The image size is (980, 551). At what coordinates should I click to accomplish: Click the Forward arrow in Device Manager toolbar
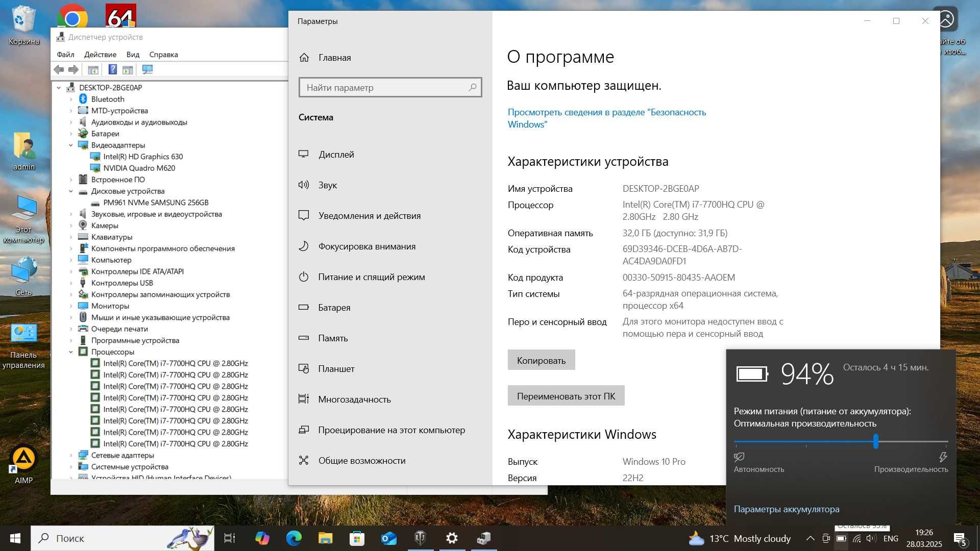[73, 69]
